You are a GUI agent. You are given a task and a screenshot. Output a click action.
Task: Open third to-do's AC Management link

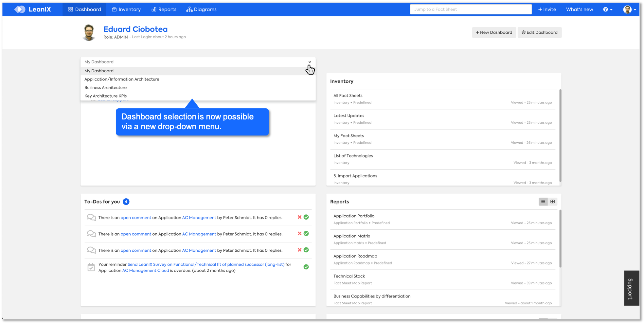click(199, 250)
